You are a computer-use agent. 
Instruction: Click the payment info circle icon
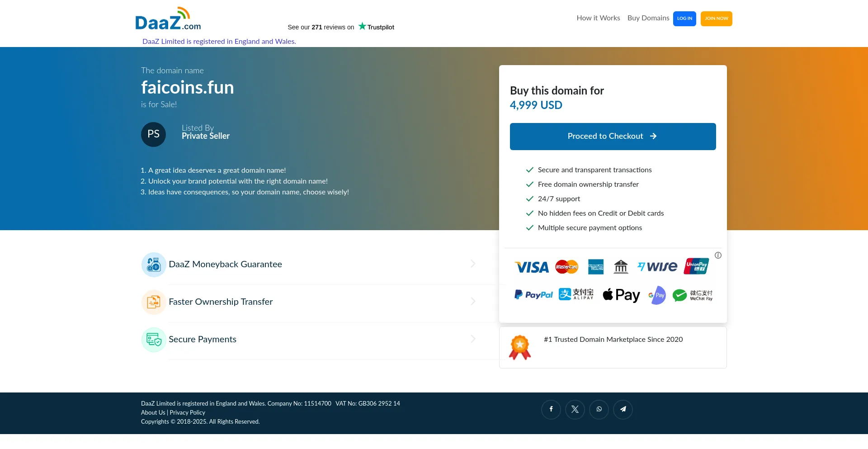(x=718, y=255)
